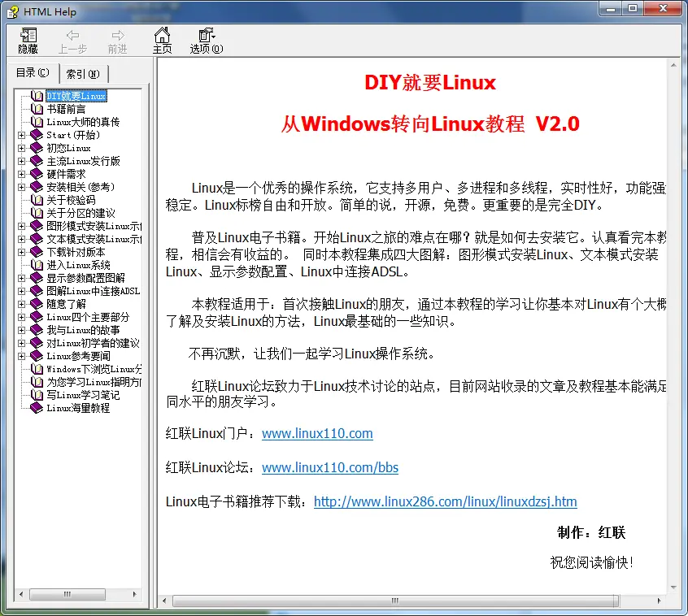This screenshot has width=688, height=616.
Task: Select the Linux大师的真传 topic
Action: point(83,122)
